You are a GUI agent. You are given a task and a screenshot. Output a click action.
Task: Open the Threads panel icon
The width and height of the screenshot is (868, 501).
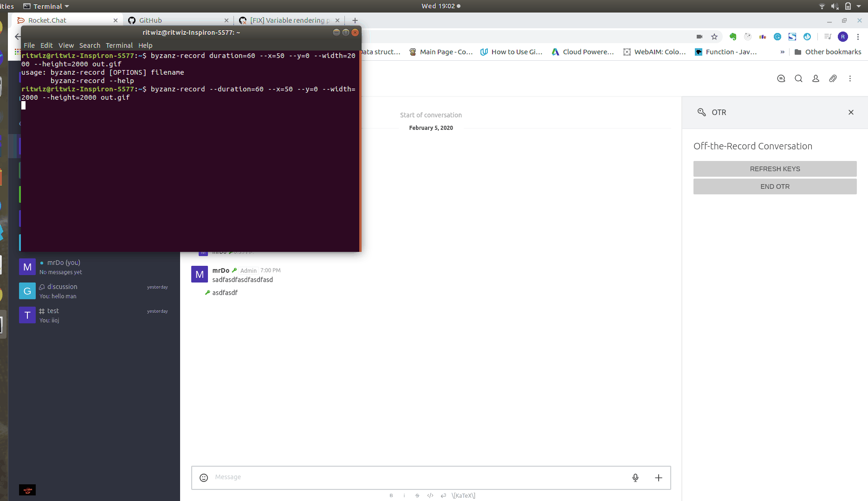pyautogui.click(x=781, y=78)
